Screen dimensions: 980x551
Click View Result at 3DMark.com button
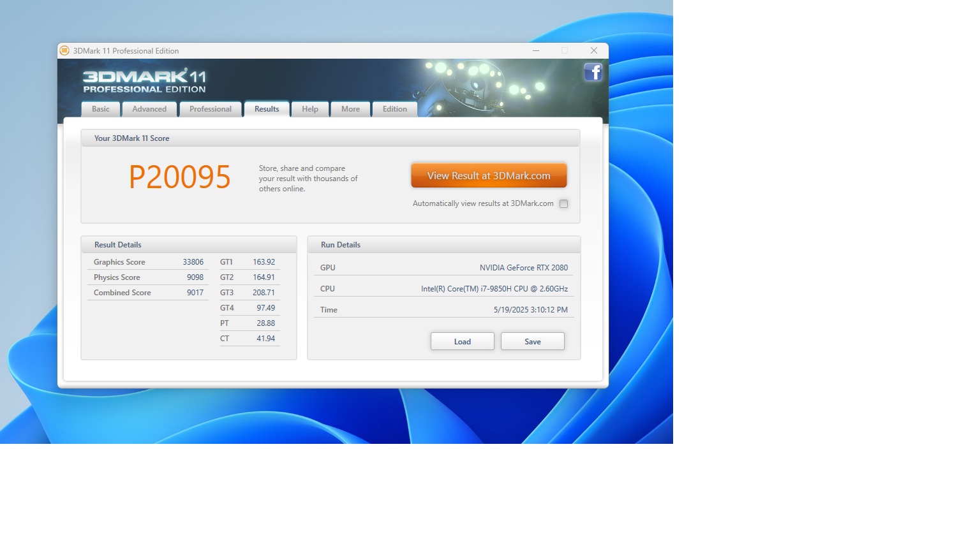click(489, 175)
